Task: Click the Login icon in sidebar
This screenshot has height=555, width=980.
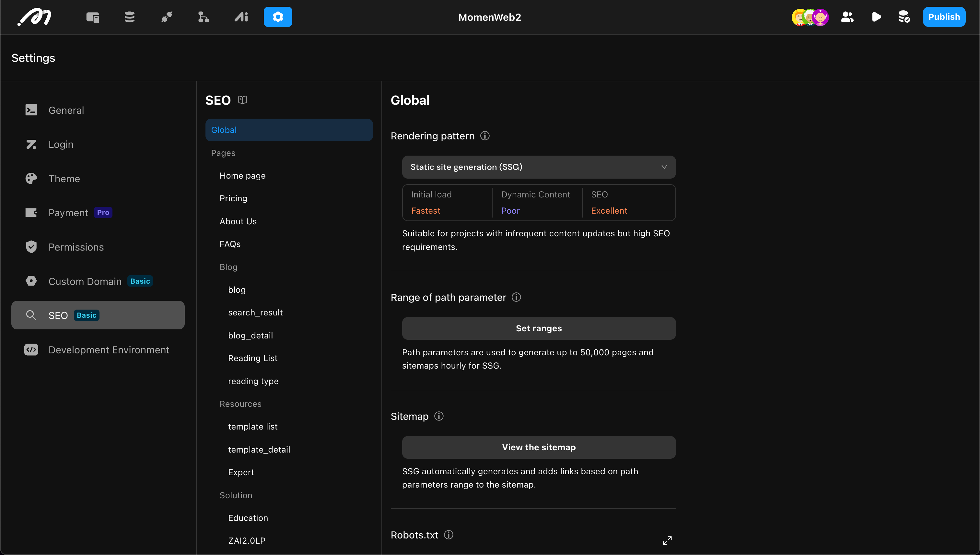Action: (31, 145)
